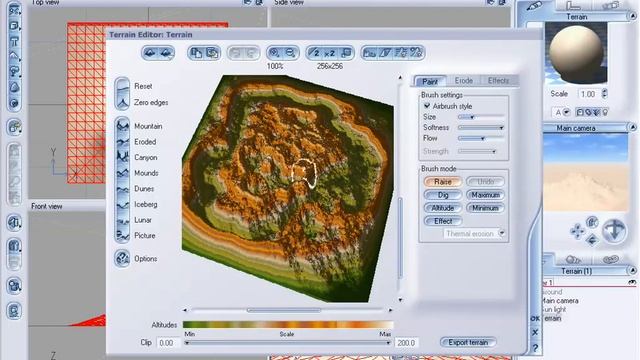Apply the Reset terrain preset
This screenshot has height=360, width=640.
[143, 86]
